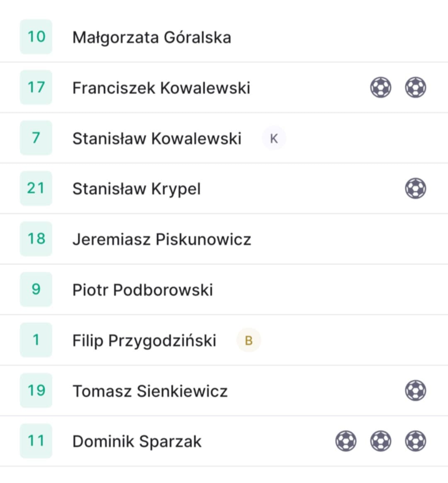
Task: Open player Piotr Podborowski
Action: click(x=143, y=290)
